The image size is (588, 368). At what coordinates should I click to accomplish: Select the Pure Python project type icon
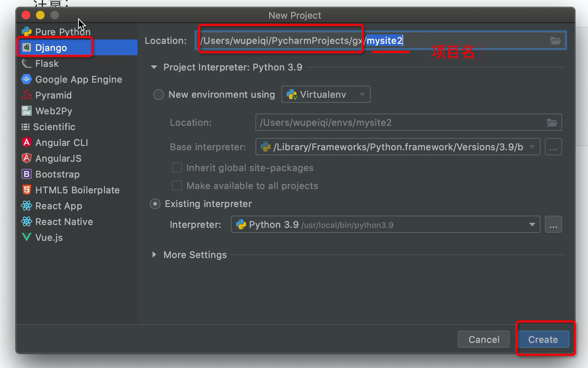pyautogui.click(x=26, y=32)
